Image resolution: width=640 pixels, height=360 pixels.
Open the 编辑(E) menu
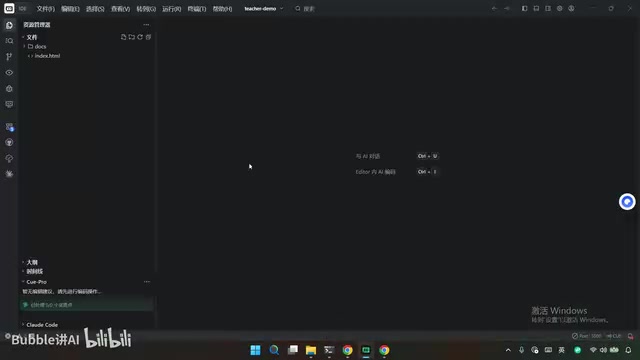point(70,9)
